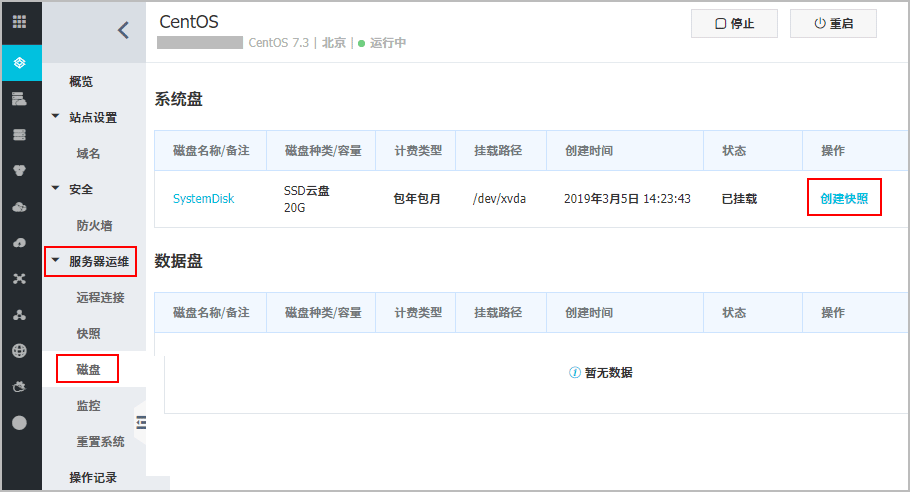Click the highlighted cube service icon
910x492 pixels.
click(20, 62)
